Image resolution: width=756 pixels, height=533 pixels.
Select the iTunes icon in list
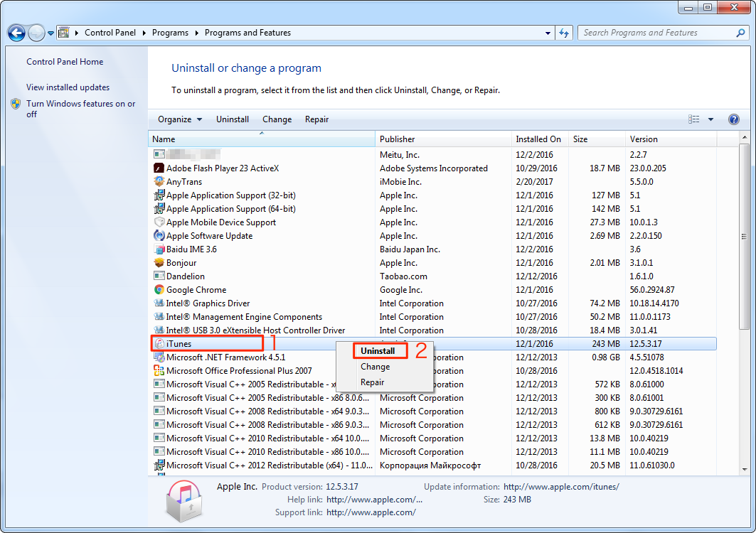(x=159, y=343)
